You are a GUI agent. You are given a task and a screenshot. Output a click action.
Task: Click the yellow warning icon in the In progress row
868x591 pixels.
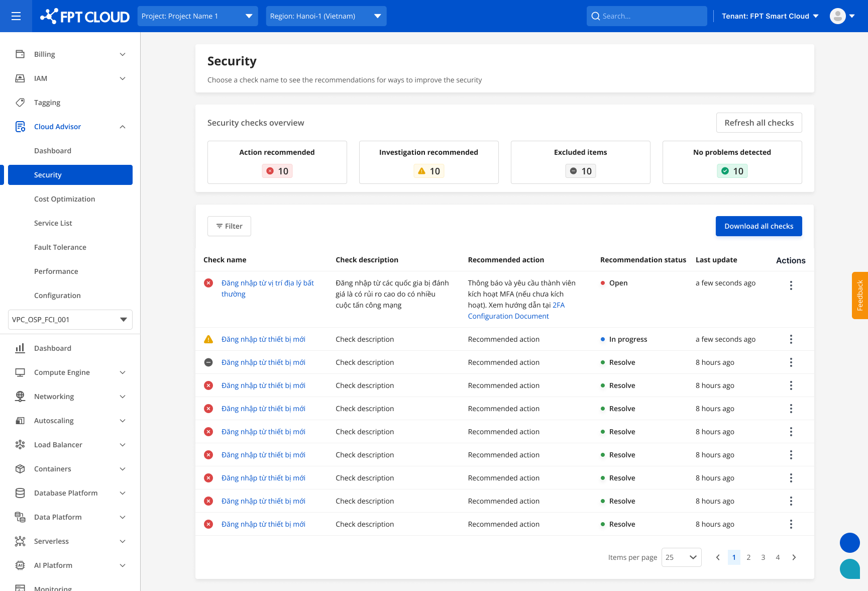pyautogui.click(x=208, y=339)
